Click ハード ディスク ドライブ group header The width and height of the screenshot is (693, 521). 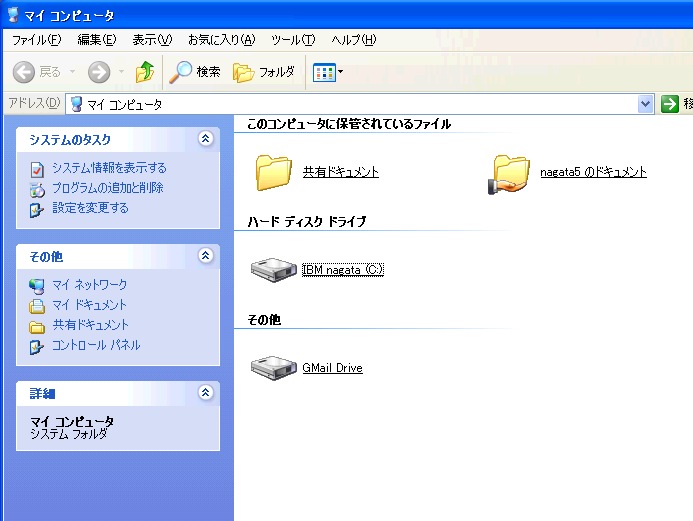tap(307, 221)
